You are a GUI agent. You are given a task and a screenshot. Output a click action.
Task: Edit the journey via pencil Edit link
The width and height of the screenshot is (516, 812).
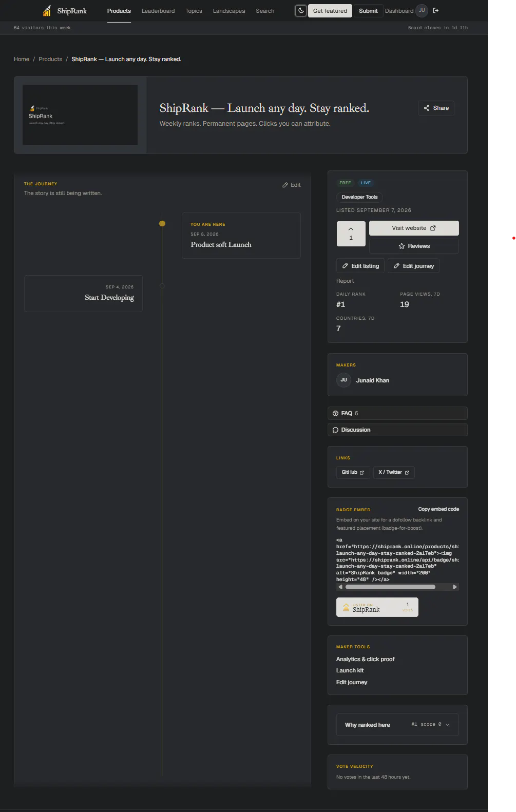tap(292, 185)
